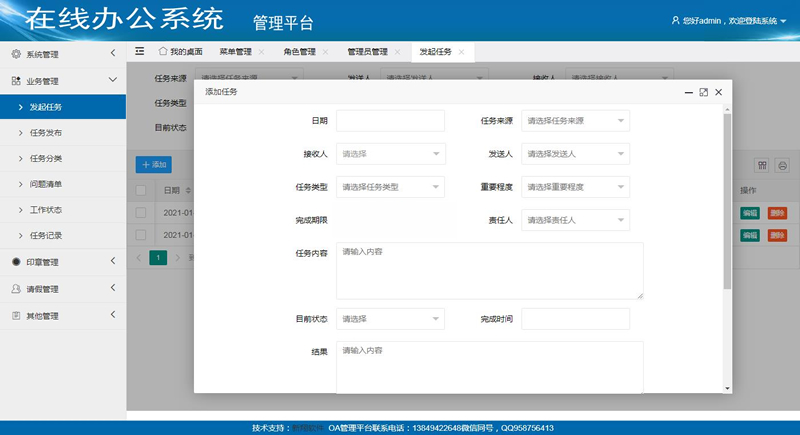
Task: Maximize the 添加任务 dialog
Action: [x=703, y=92]
